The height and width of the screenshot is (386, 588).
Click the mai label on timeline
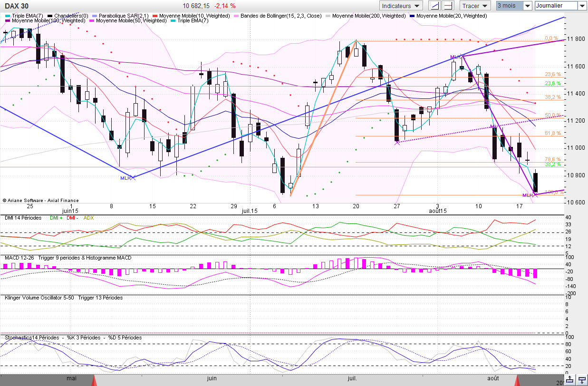tap(71, 378)
